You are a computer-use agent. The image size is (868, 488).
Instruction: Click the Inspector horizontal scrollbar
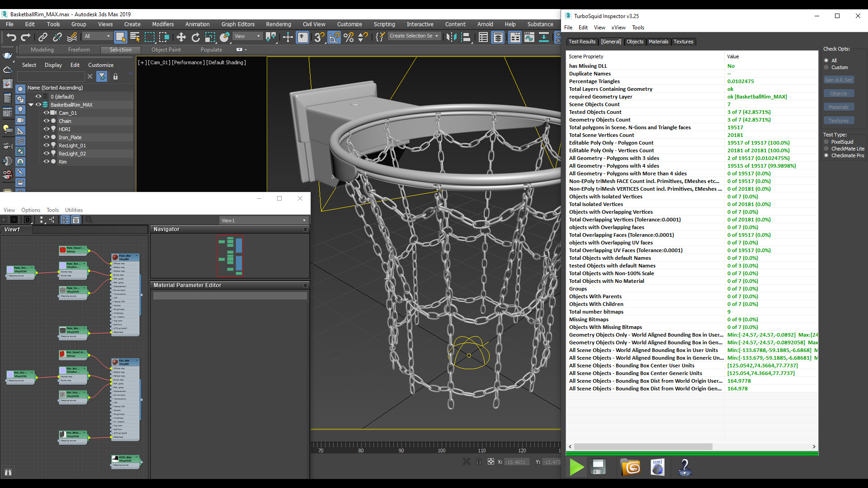coord(643,446)
